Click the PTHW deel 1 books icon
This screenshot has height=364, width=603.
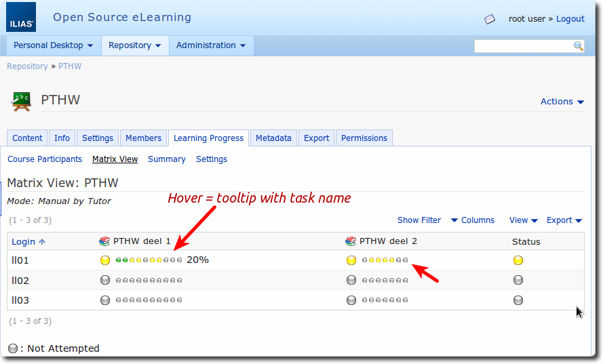(x=104, y=241)
